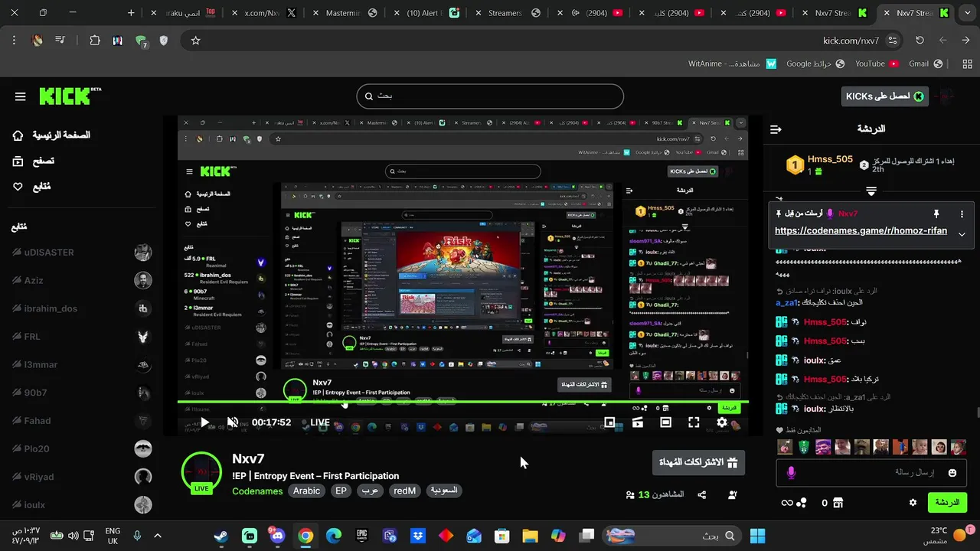Bookmark this page with the star icon
Image resolution: width=980 pixels, height=551 pixels.
[195, 41]
